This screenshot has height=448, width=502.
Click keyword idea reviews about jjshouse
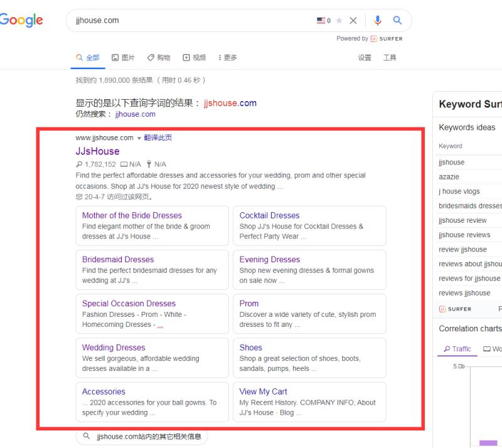[x=470, y=264]
